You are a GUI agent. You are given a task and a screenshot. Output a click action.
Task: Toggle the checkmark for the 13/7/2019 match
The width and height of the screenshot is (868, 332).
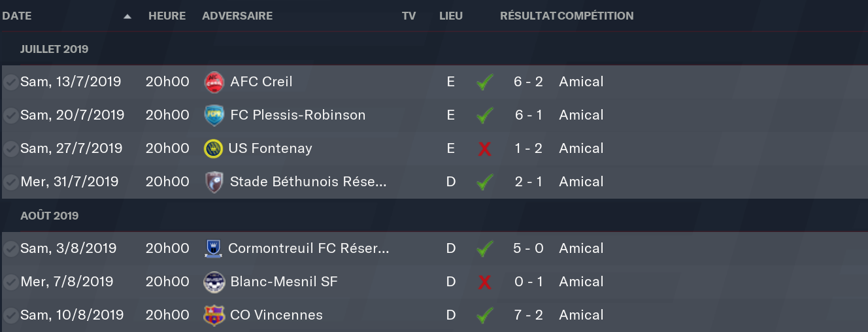tap(10, 82)
